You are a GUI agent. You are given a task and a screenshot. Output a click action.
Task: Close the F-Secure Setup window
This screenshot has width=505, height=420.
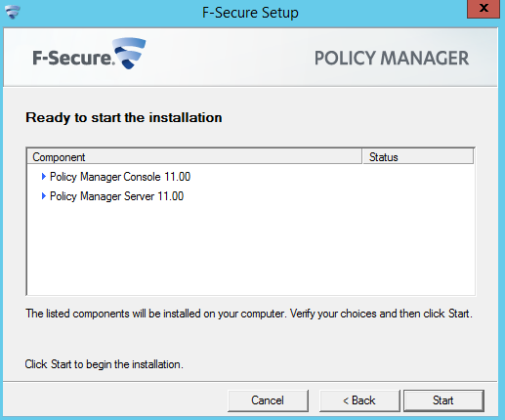click(484, 9)
